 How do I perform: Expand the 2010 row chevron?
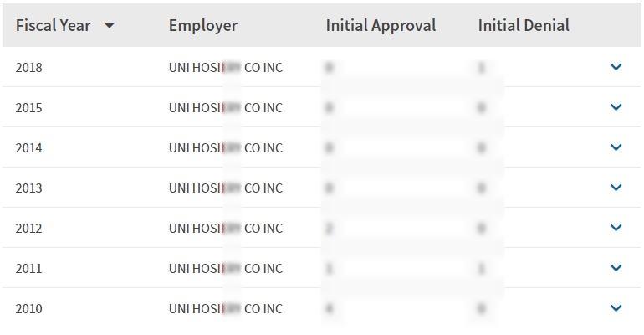(x=616, y=308)
